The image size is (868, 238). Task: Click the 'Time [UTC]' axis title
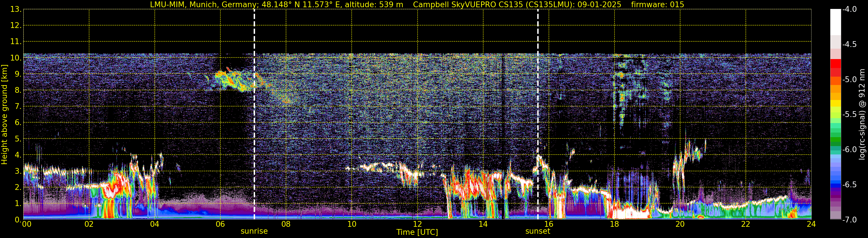coord(417,232)
